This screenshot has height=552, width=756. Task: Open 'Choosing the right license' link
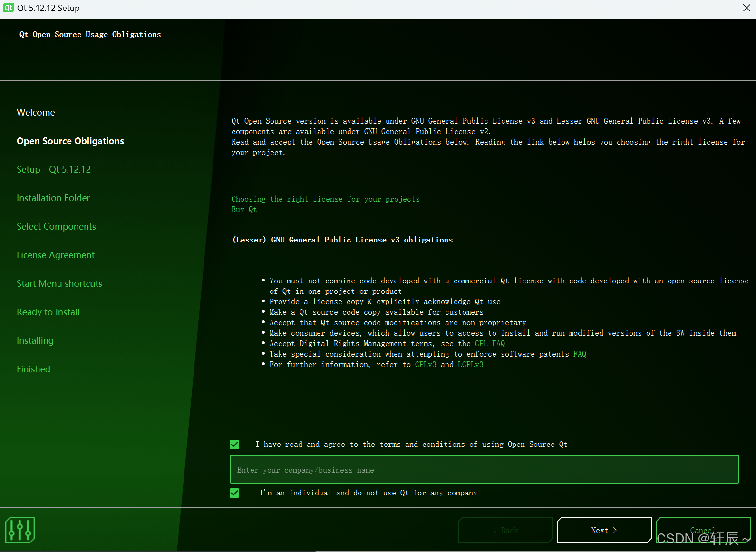325,199
